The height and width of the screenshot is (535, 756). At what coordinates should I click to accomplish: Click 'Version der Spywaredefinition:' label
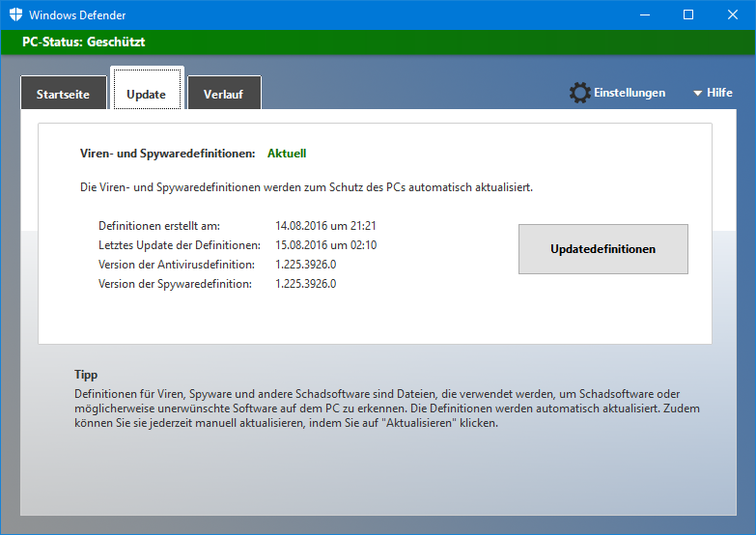coord(175,284)
